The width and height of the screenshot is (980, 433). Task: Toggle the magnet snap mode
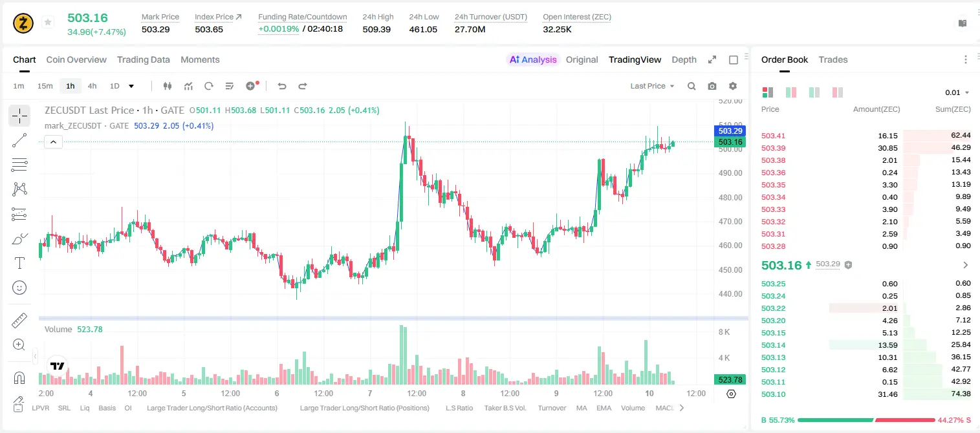point(19,377)
